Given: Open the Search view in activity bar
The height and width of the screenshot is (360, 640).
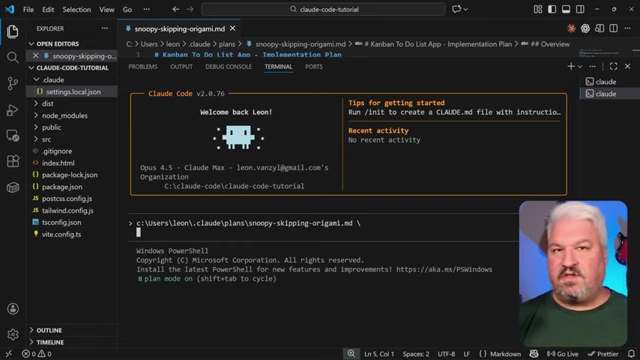Looking at the screenshot, I should pyautogui.click(x=13, y=58).
